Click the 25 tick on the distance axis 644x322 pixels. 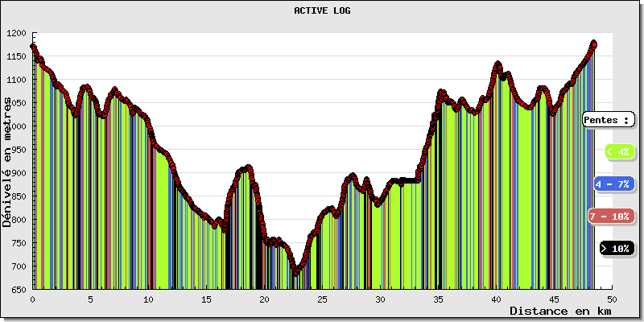tap(322, 299)
